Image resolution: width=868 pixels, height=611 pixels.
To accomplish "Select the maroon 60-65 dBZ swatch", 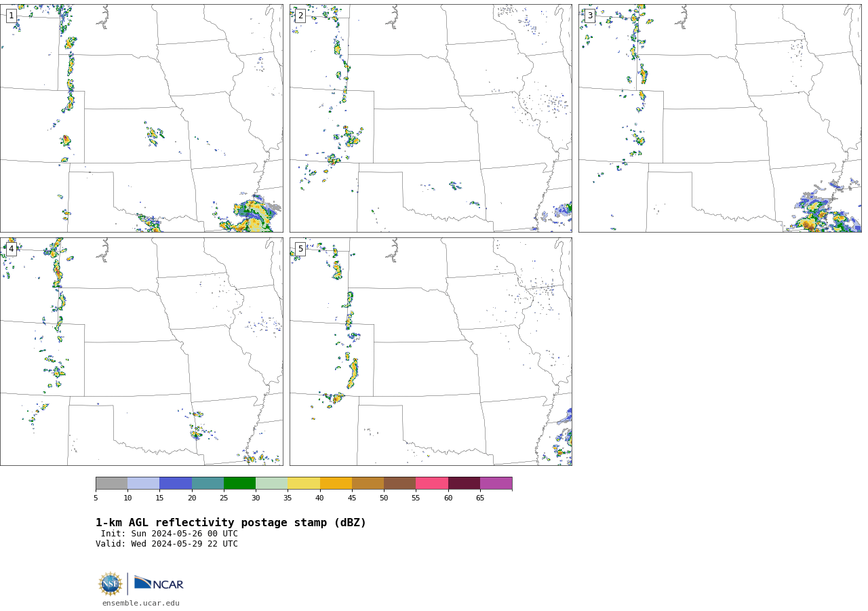I will pyautogui.click(x=464, y=484).
